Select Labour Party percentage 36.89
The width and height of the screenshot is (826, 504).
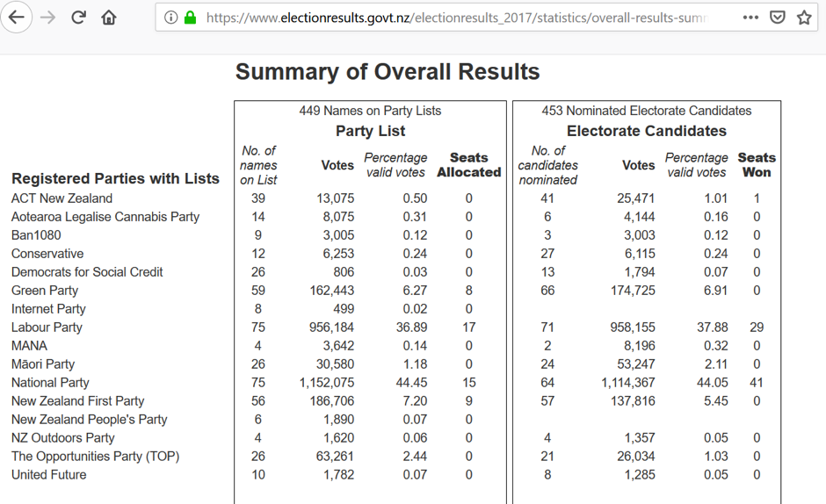pos(411,328)
